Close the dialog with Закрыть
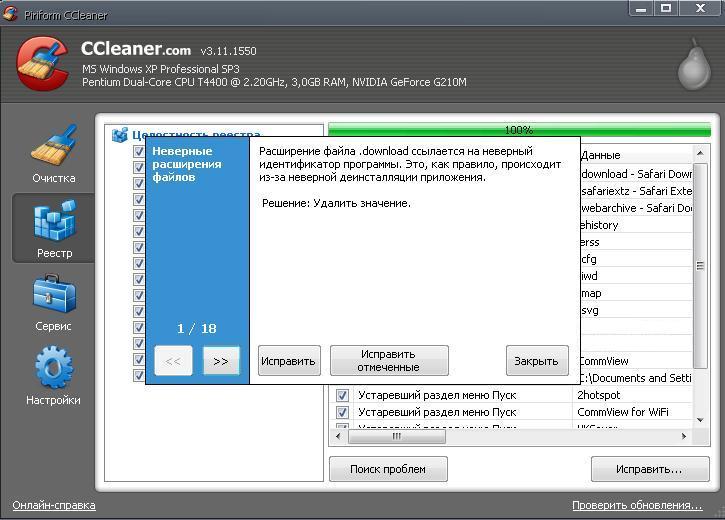This screenshot has width=725, height=520. [537, 361]
